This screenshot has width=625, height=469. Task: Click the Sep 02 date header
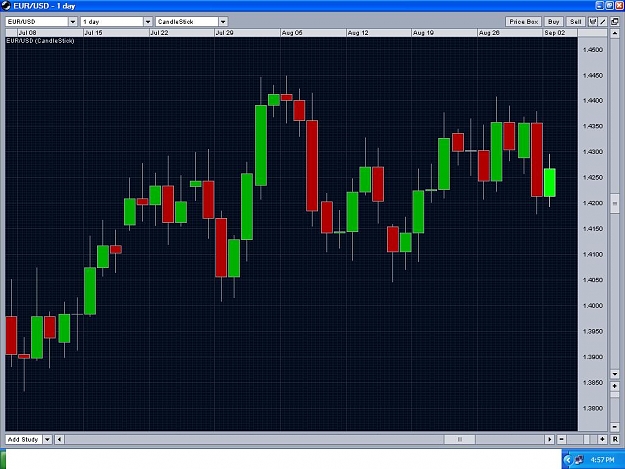coord(554,33)
